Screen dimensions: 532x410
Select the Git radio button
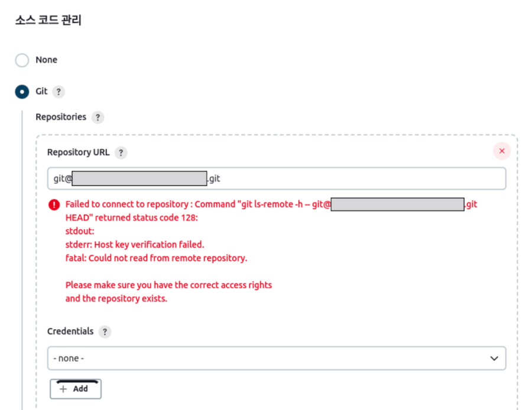[22, 92]
